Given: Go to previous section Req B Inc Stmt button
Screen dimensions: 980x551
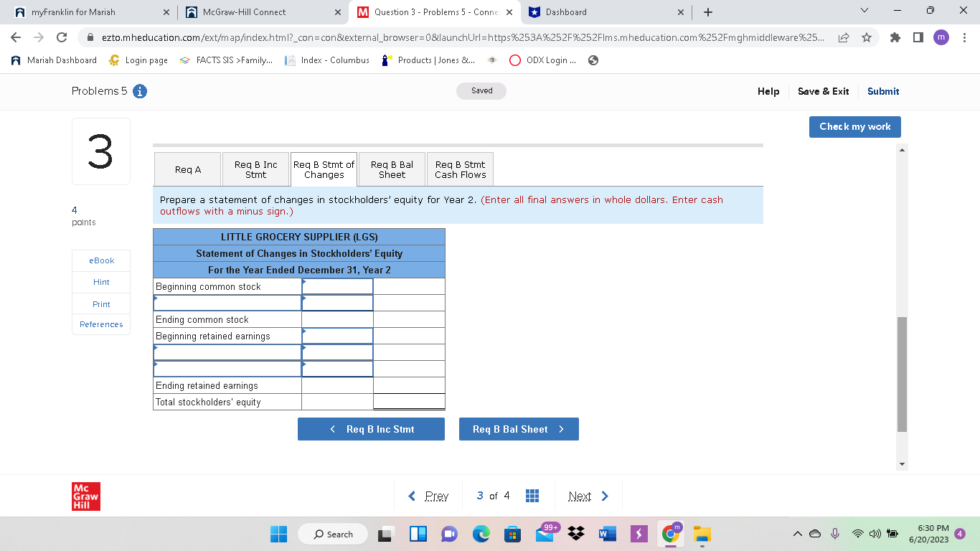Looking at the screenshot, I should 371,429.
